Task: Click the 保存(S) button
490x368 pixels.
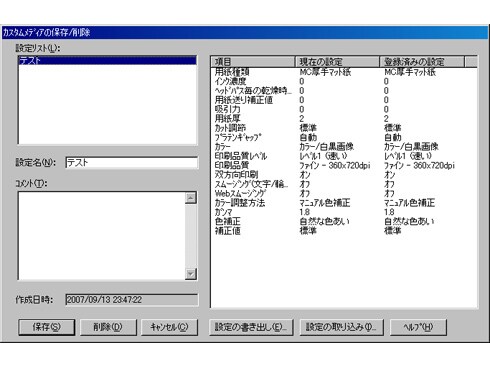Action: (x=46, y=327)
